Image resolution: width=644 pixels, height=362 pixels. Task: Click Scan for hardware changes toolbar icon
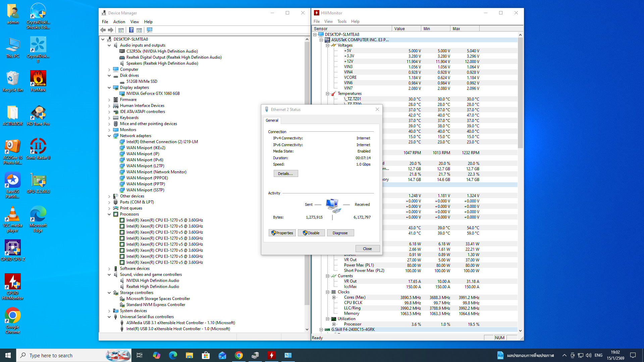click(150, 30)
